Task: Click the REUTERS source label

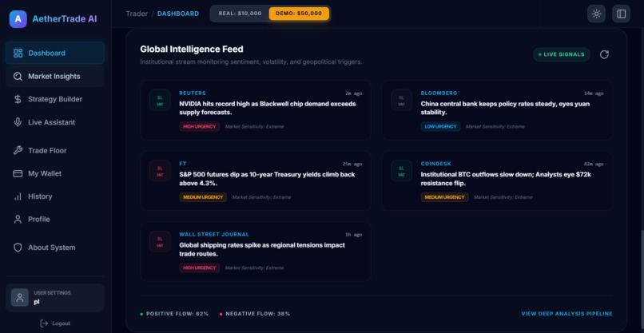Action: pos(193,93)
